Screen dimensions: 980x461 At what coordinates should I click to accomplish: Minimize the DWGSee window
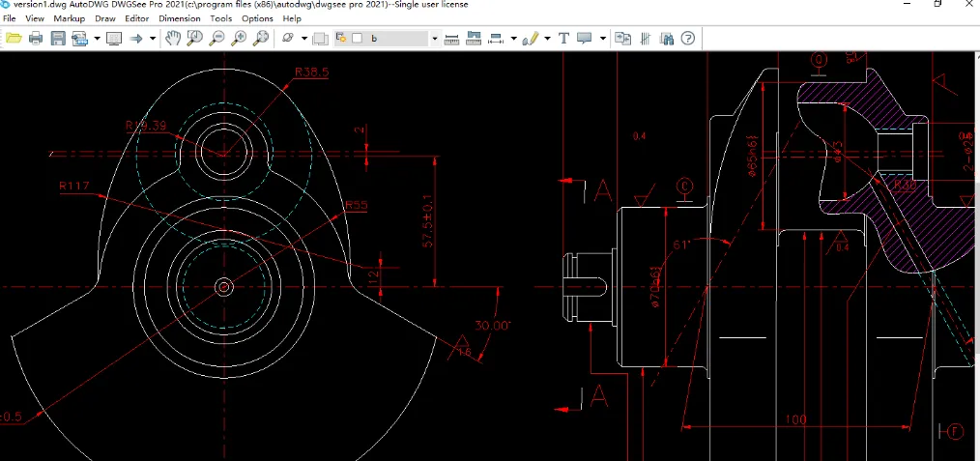click(x=908, y=4)
